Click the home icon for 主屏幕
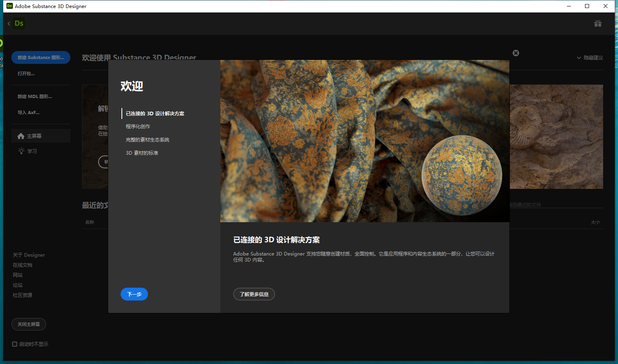The image size is (618, 364). point(21,136)
